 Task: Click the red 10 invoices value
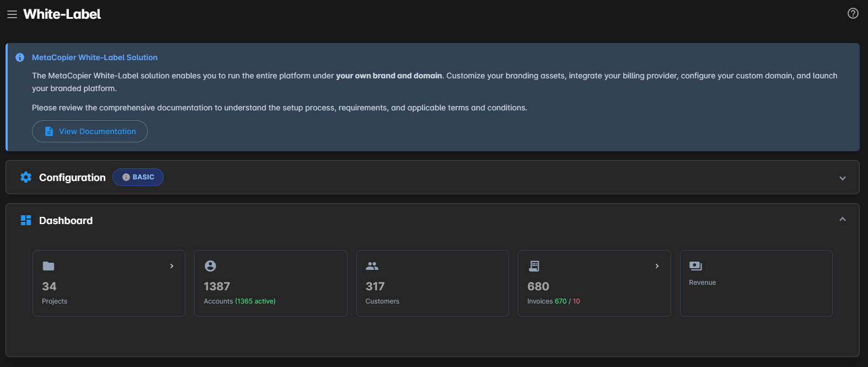pos(576,301)
